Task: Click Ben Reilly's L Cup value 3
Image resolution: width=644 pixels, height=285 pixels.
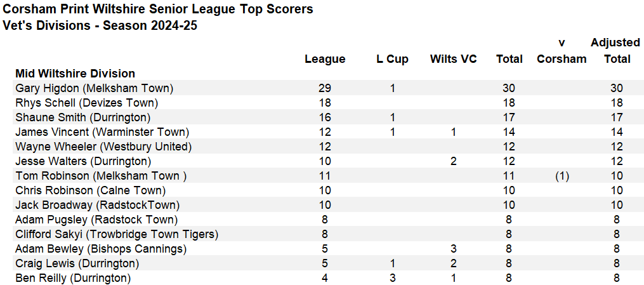Action: [x=393, y=279]
